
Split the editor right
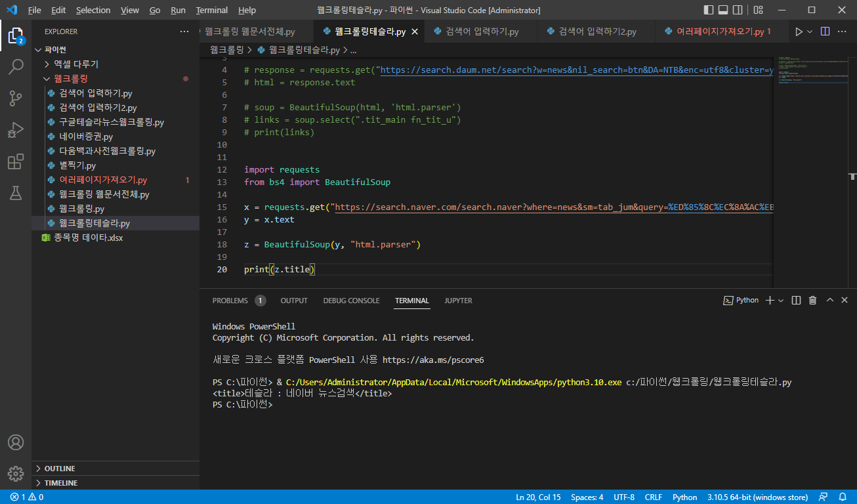[826, 31]
